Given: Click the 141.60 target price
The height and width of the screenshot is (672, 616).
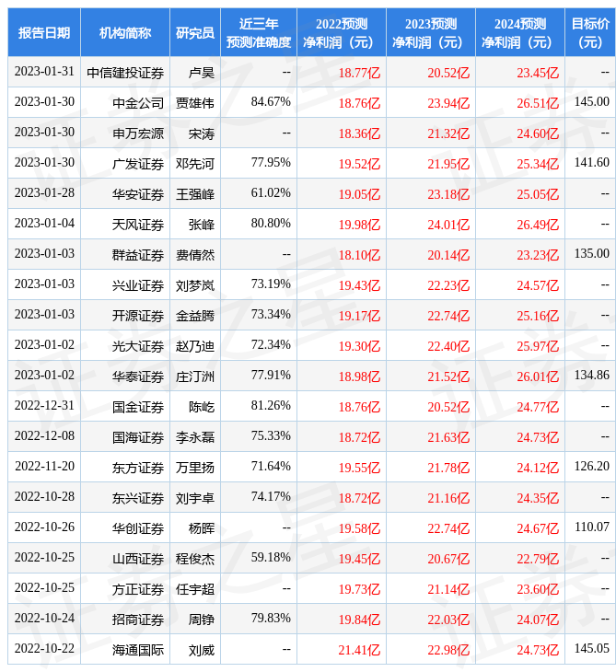Looking at the screenshot, I should 591,162.
